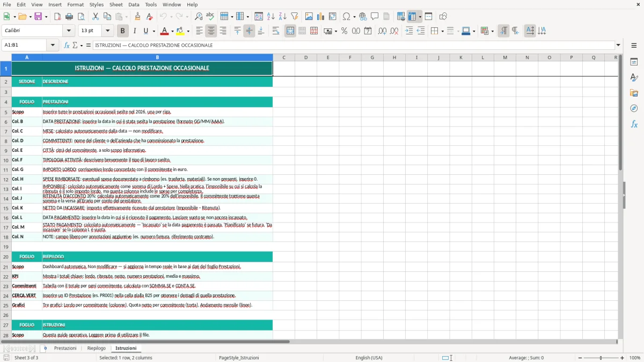
Task: Click the Copy icon
Action: tap(107, 17)
